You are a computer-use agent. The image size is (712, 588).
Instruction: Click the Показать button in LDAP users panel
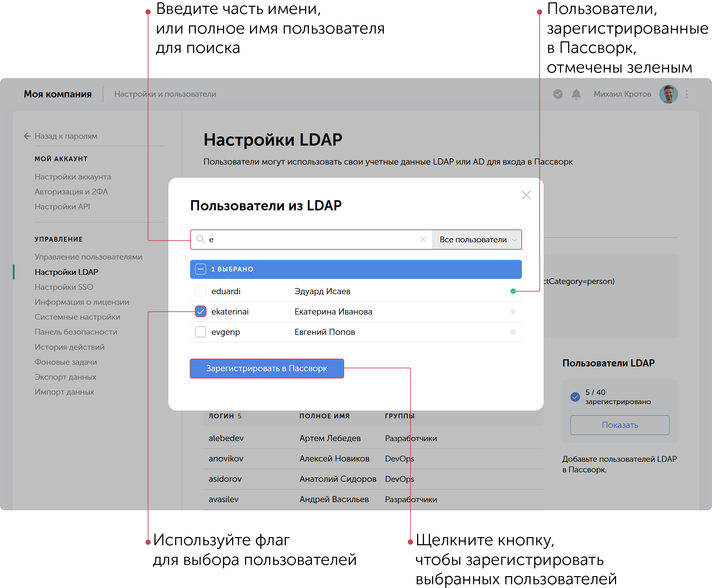tap(619, 425)
